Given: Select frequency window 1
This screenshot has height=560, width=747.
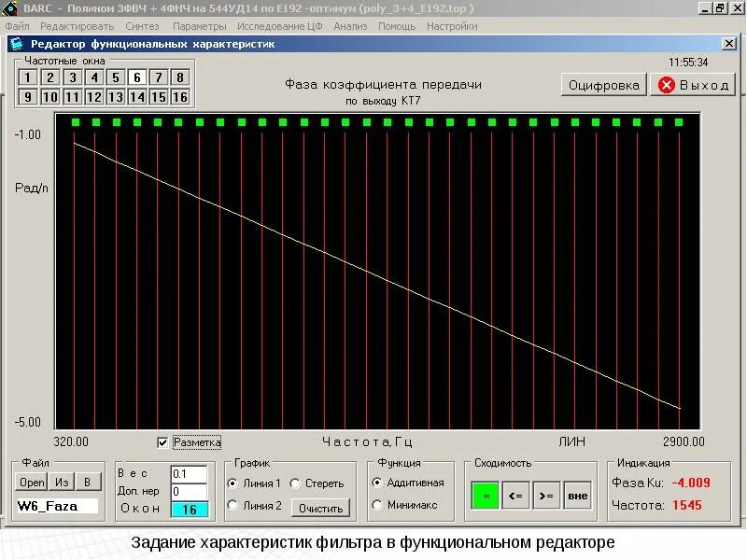Looking at the screenshot, I should pyautogui.click(x=28, y=77).
